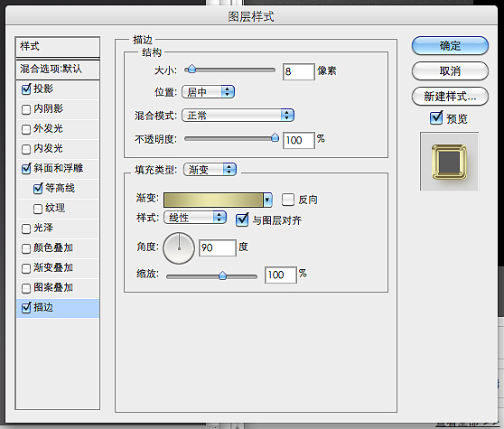Image resolution: width=504 pixels, height=429 pixels.
Task: Click the 新建样式... button
Action: click(x=450, y=96)
